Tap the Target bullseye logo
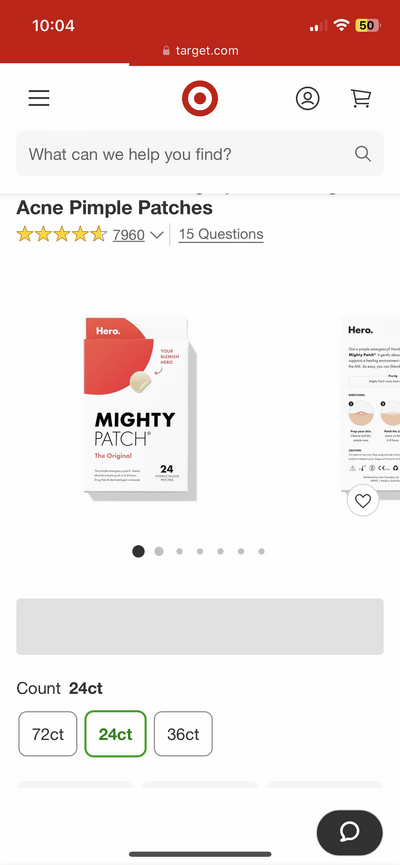Screen dimensions: 400x865 [200, 98]
